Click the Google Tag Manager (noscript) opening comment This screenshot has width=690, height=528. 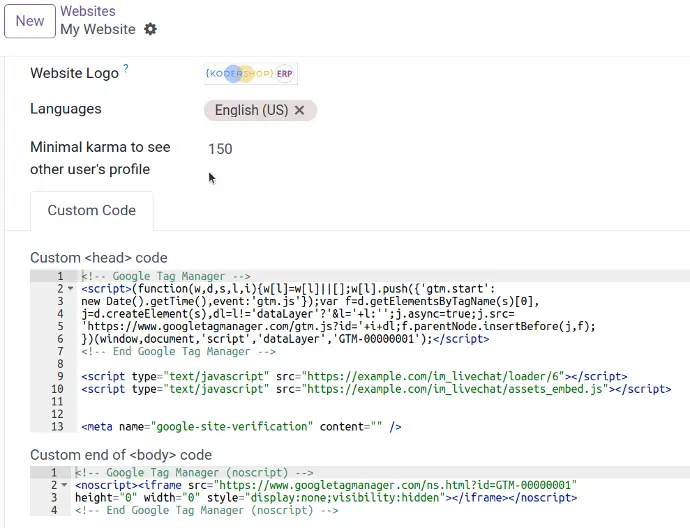tap(194, 473)
